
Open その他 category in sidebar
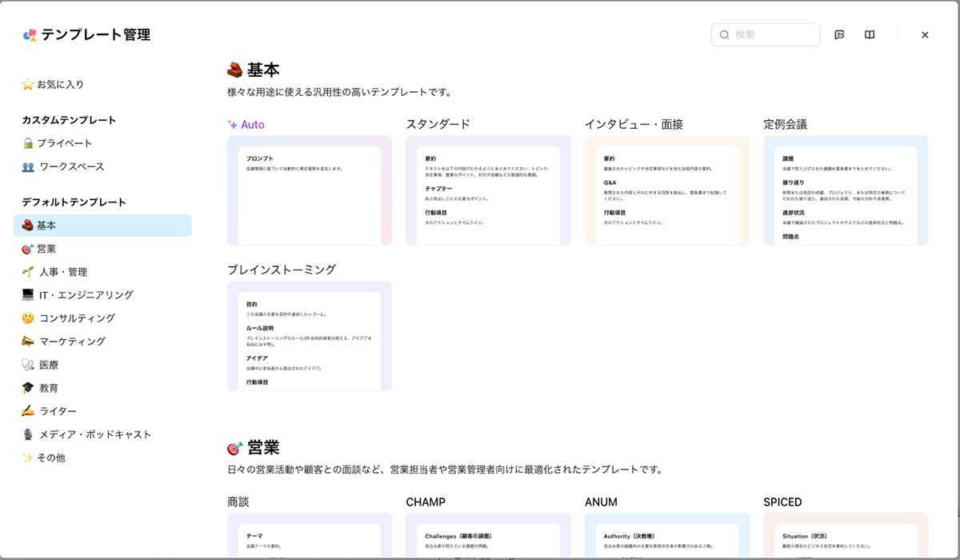[102, 458]
